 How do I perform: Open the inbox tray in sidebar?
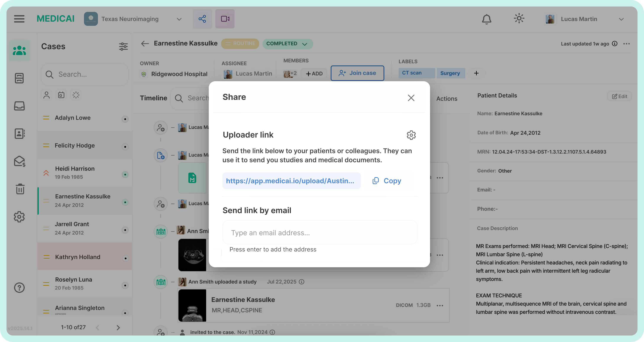(x=19, y=106)
